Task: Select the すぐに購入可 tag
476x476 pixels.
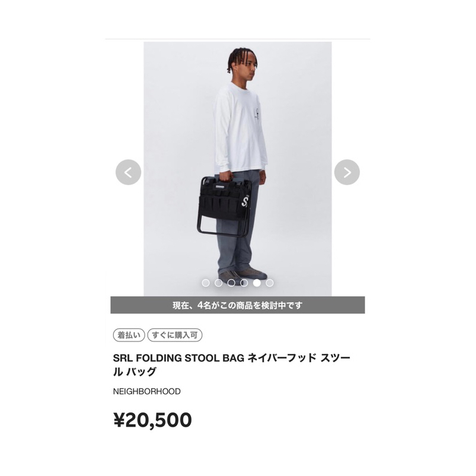Action: coord(175,335)
